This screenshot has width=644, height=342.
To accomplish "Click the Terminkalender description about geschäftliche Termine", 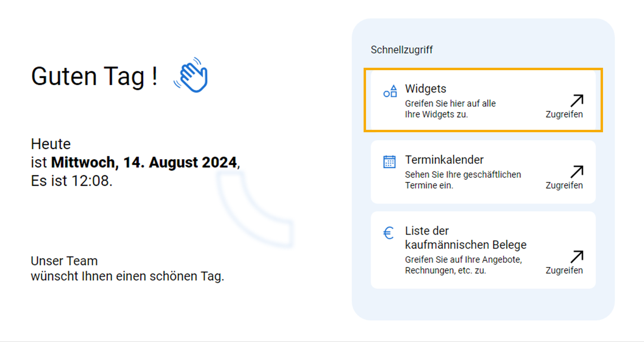I will pos(463,180).
